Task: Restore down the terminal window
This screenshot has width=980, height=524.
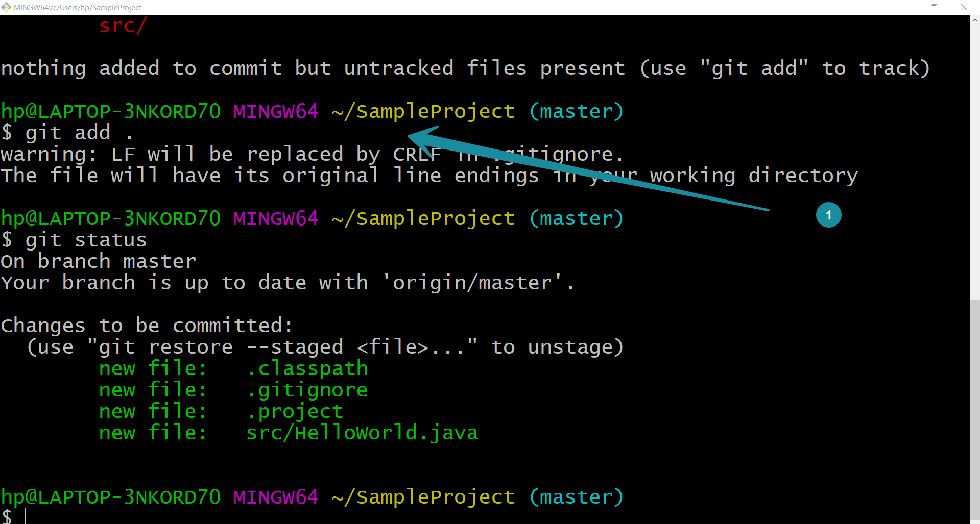Action: point(934,7)
